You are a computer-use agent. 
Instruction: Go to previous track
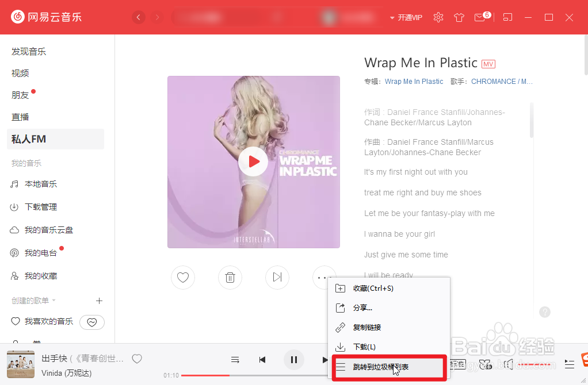coord(262,360)
